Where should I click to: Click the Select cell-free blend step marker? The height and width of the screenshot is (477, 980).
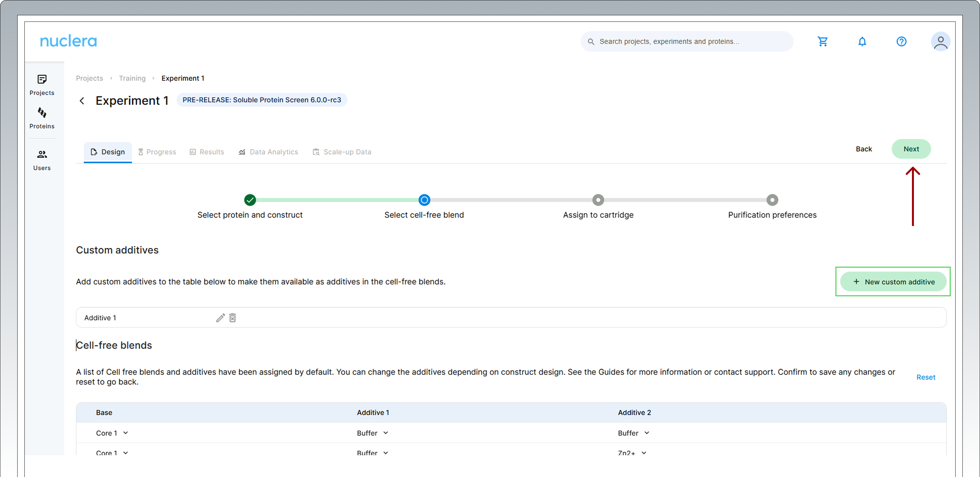click(424, 200)
